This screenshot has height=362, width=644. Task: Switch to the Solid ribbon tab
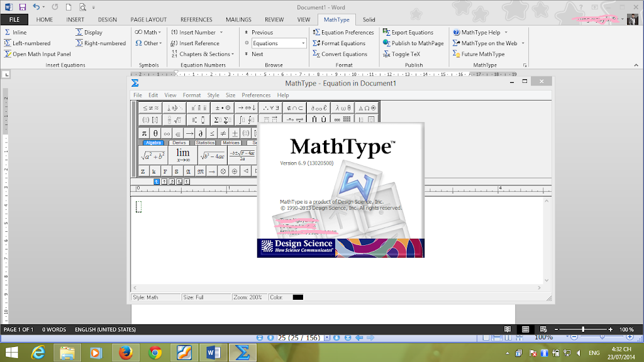click(x=369, y=19)
